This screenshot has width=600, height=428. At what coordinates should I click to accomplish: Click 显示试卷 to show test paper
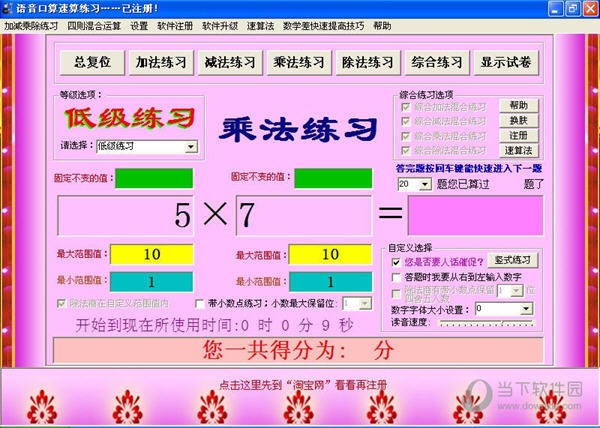tap(506, 62)
